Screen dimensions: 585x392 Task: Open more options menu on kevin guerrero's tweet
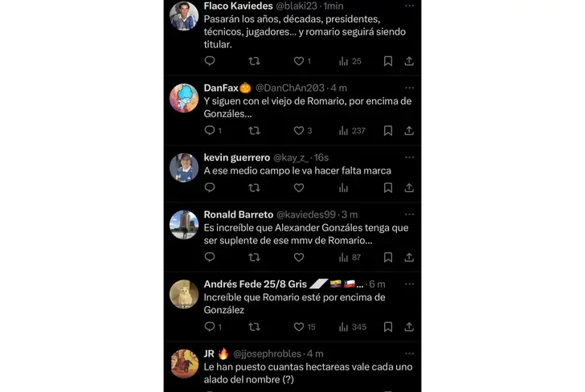tap(409, 158)
